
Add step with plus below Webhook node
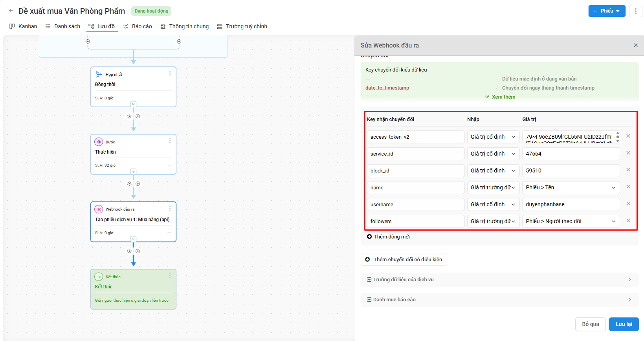coord(138,251)
